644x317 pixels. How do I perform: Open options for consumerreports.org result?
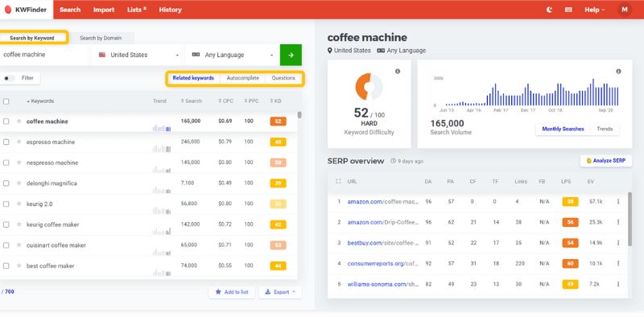[618, 264]
